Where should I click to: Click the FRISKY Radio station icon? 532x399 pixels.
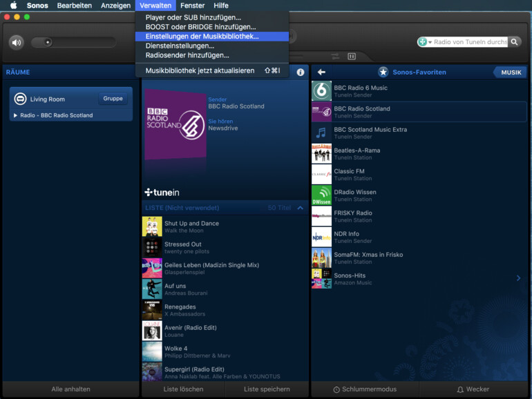click(321, 216)
